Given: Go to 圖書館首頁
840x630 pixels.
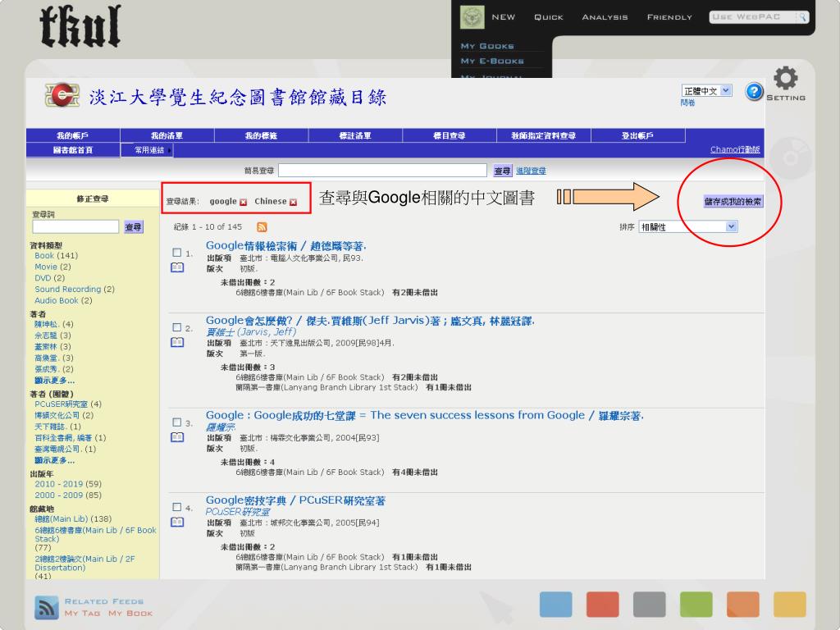Looking at the screenshot, I should click(x=73, y=150).
